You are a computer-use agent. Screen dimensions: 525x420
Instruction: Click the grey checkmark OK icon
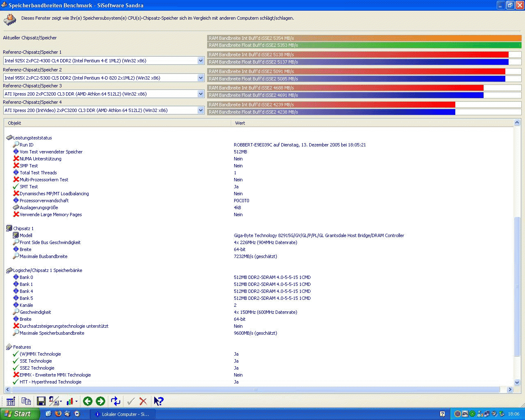point(131,401)
